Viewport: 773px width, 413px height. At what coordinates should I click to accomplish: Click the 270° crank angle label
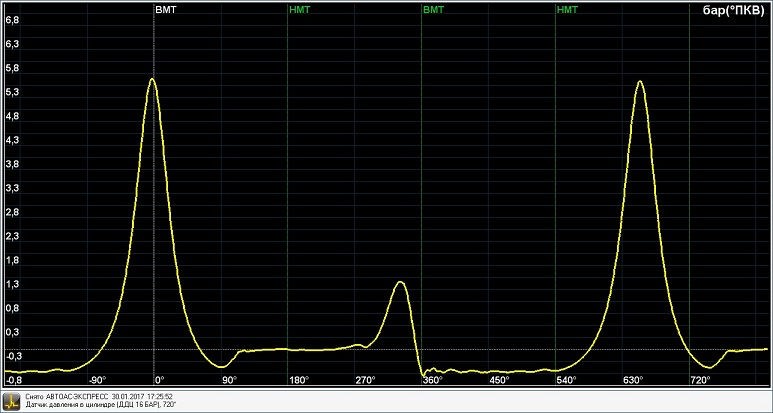tap(365, 380)
